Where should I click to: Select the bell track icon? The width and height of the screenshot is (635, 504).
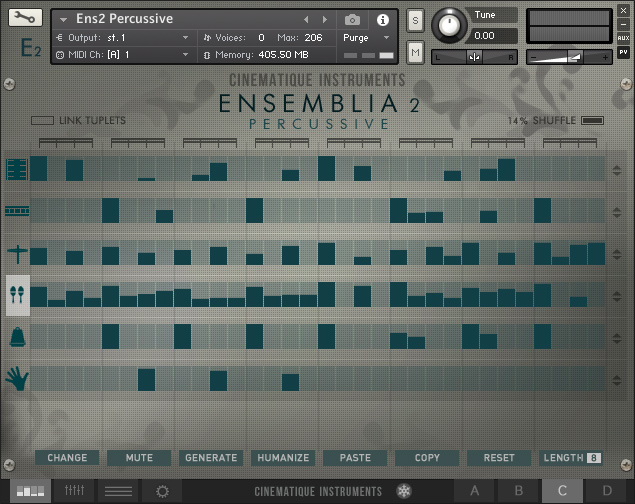(x=17, y=337)
